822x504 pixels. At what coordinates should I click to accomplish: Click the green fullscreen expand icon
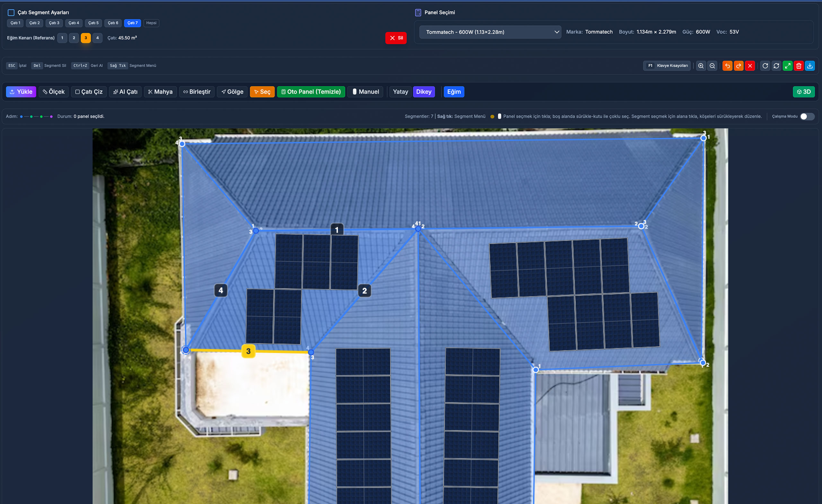tap(787, 66)
